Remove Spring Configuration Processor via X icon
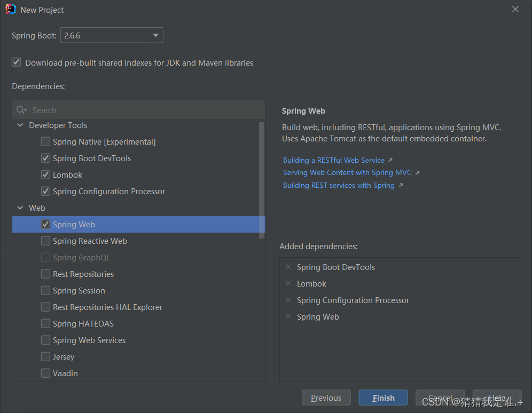Image resolution: width=532 pixels, height=413 pixels. pos(288,300)
